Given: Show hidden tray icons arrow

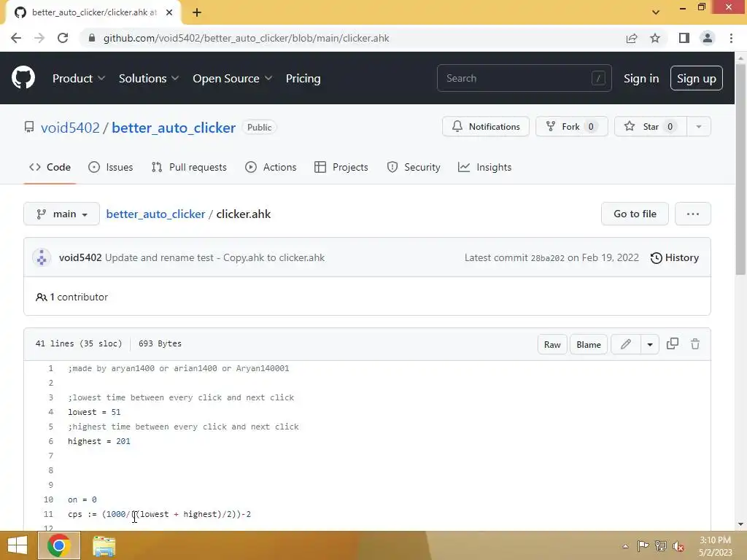Looking at the screenshot, I should (x=625, y=546).
